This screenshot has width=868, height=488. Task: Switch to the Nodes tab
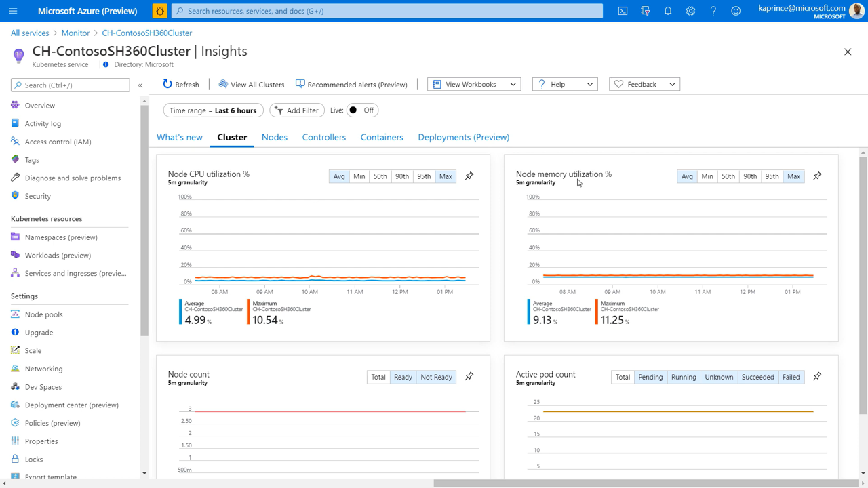(275, 137)
